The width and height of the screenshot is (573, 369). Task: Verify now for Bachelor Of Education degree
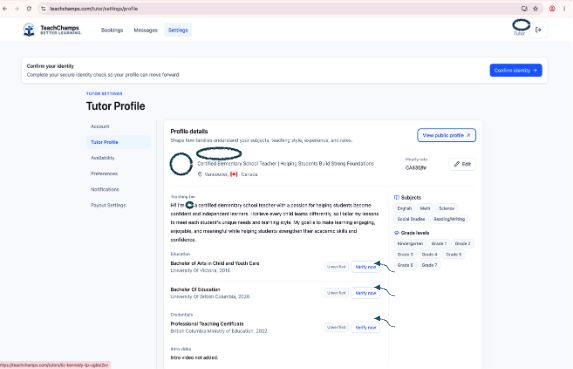(365, 293)
